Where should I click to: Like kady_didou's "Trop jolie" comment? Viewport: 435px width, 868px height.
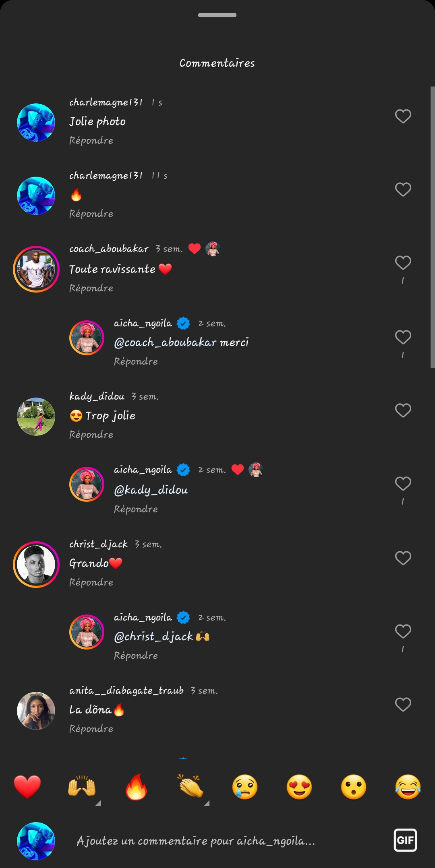coord(403,410)
